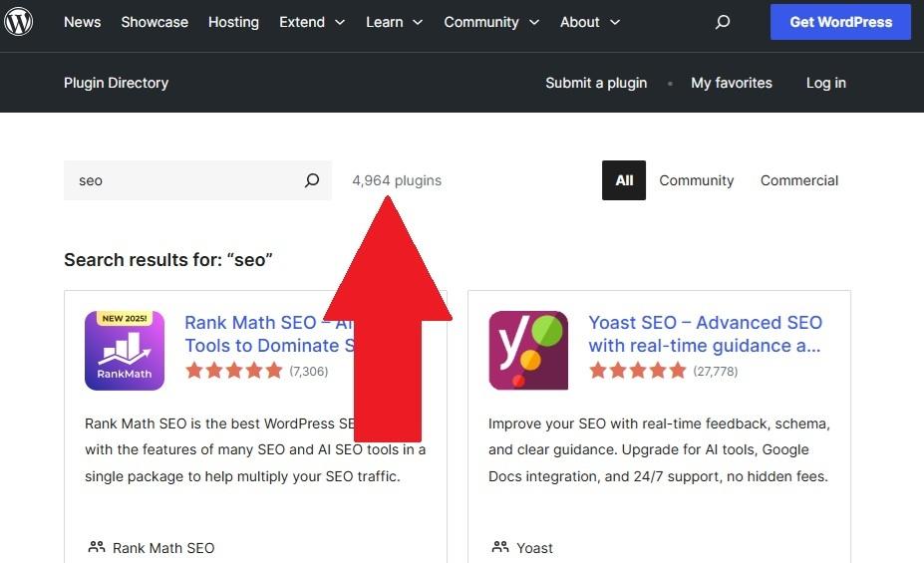This screenshot has height=563, width=924.
Task: Open Submit a plugin link
Action: pos(596,83)
